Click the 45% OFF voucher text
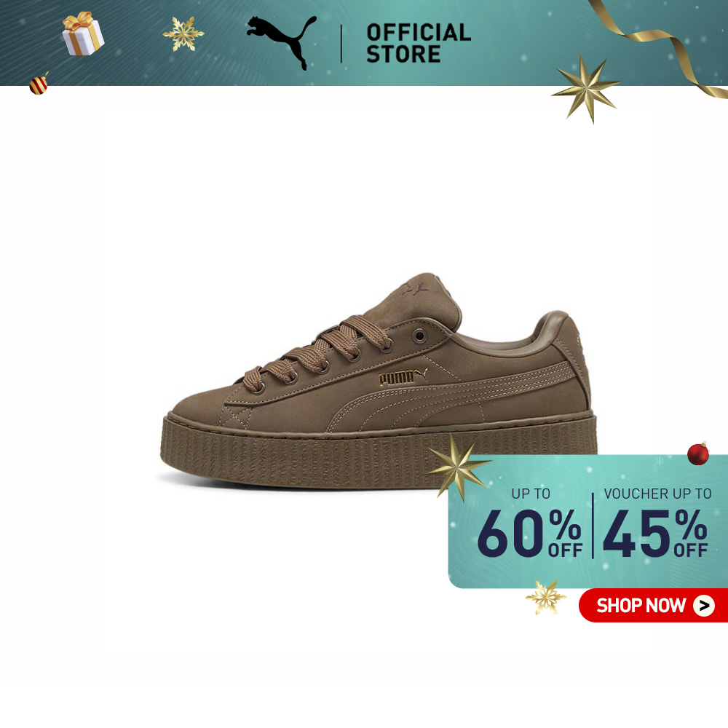Viewport: 728px width, 728px height. tap(655, 534)
